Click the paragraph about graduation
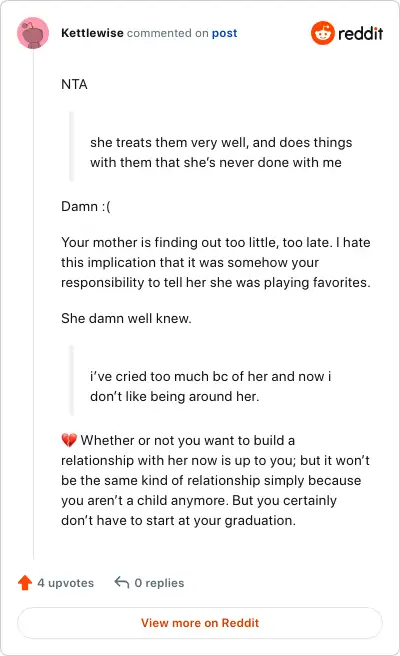This screenshot has width=400, height=656. tap(215, 480)
